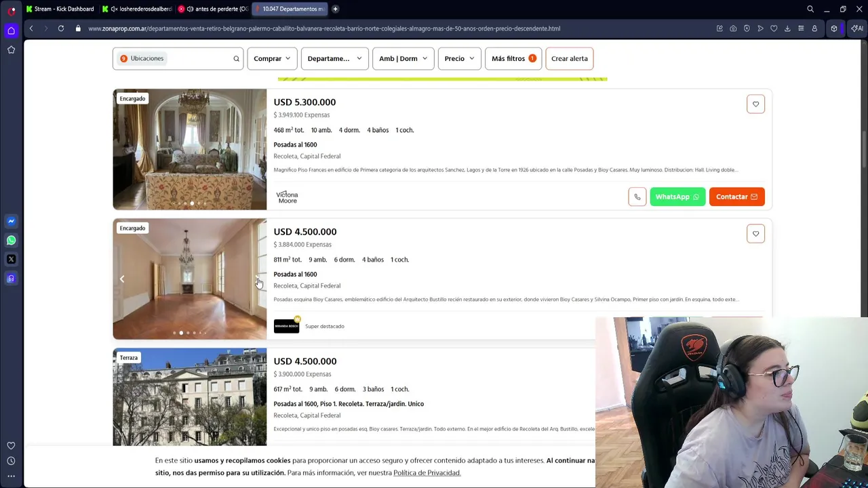Viewport: 868px width, 488px height.
Task: Open history clock in the sidebar
Action: pos(11,461)
